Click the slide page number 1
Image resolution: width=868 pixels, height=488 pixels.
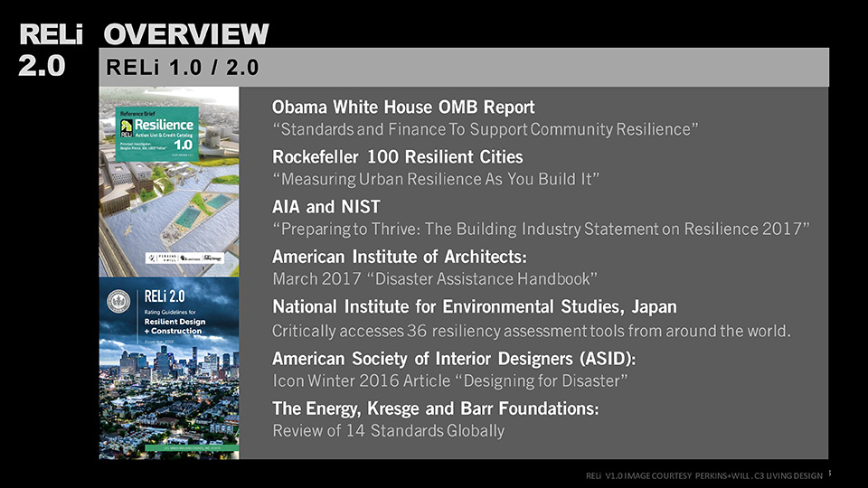point(830,473)
